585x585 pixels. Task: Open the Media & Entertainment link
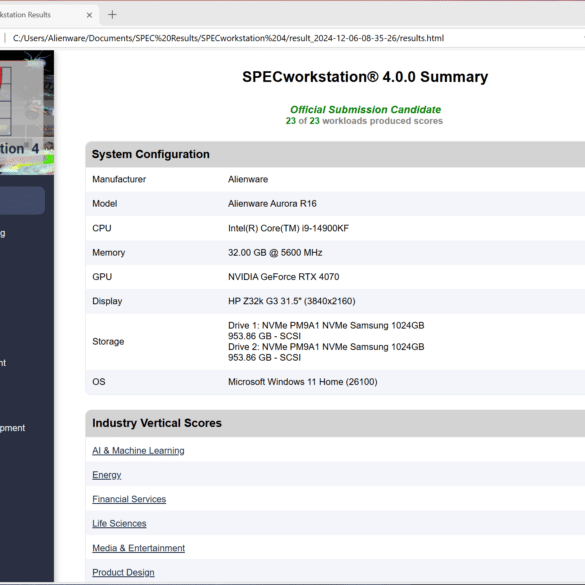[138, 548]
